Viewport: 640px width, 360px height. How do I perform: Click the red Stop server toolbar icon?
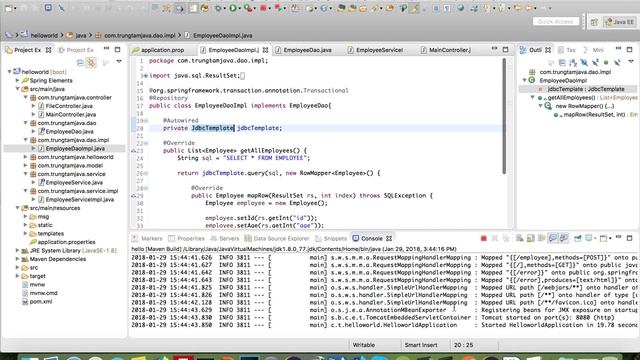263,8
